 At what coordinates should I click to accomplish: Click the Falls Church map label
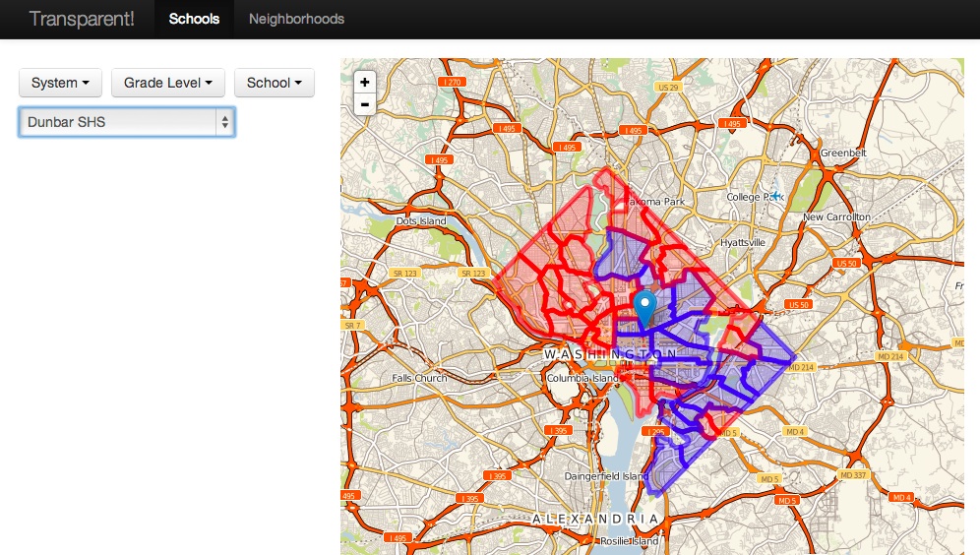click(x=419, y=378)
